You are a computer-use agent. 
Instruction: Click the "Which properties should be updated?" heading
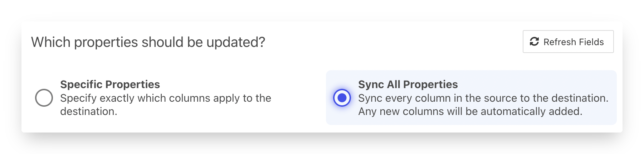click(148, 42)
